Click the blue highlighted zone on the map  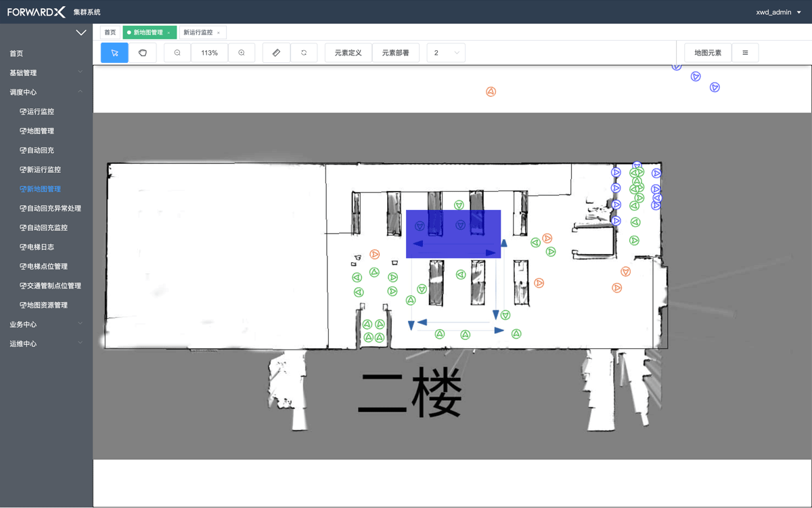coord(453,234)
